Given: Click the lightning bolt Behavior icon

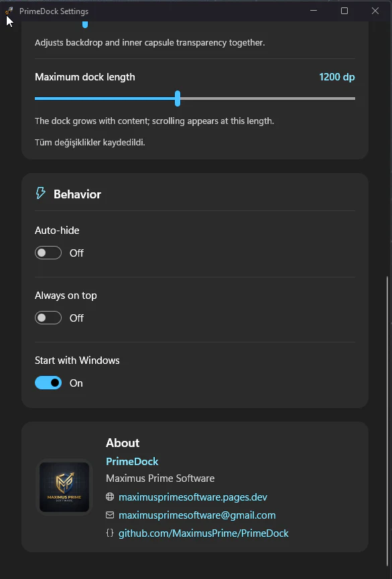Looking at the screenshot, I should point(41,193).
